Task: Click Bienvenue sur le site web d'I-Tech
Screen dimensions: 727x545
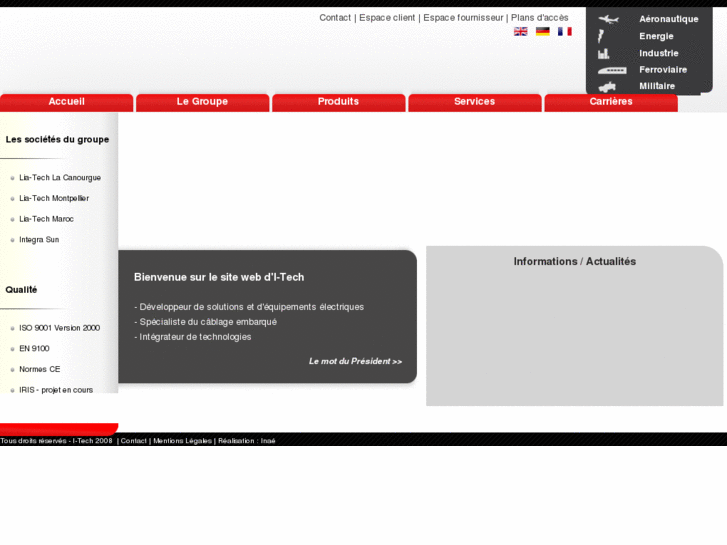Action: coord(219,277)
